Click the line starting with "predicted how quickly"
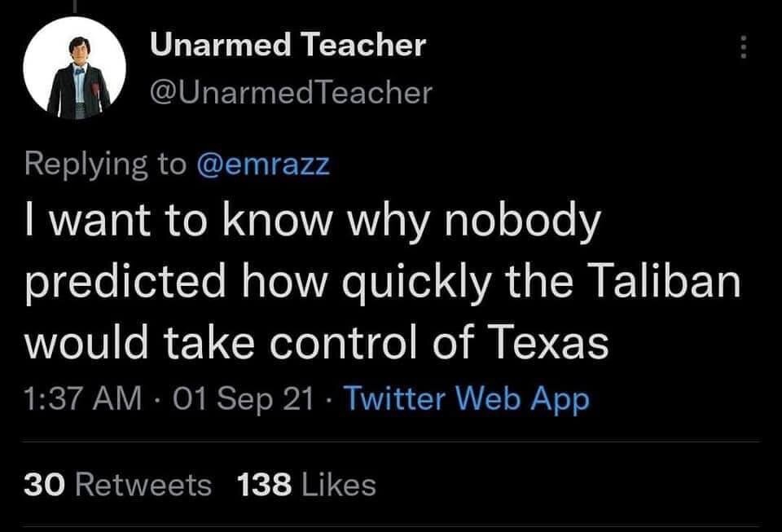The width and height of the screenshot is (782, 532). point(383,282)
